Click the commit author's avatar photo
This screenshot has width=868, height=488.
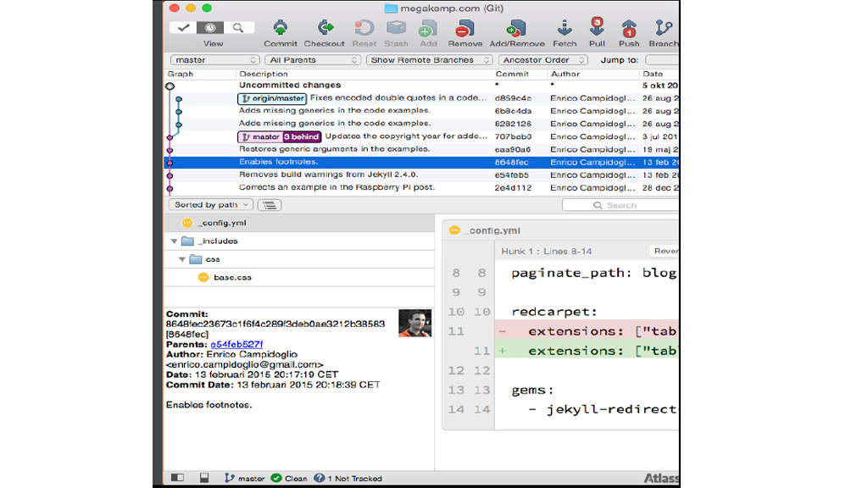(x=415, y=323)
